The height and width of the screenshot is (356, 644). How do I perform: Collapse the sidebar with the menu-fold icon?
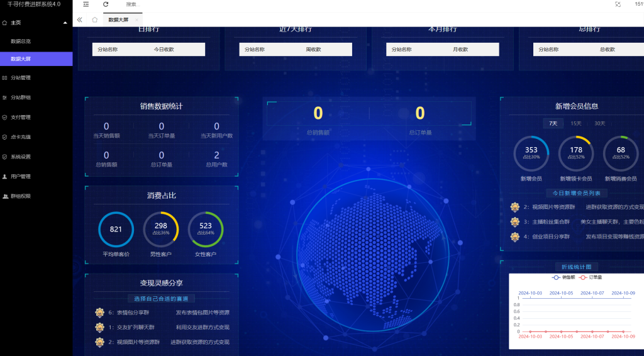point(86,4)
